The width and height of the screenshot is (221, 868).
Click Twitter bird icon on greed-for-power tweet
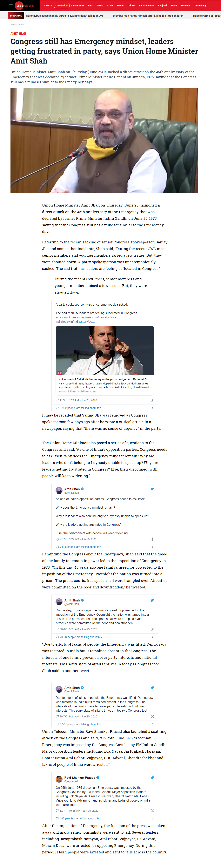click(x=152, y=600)
